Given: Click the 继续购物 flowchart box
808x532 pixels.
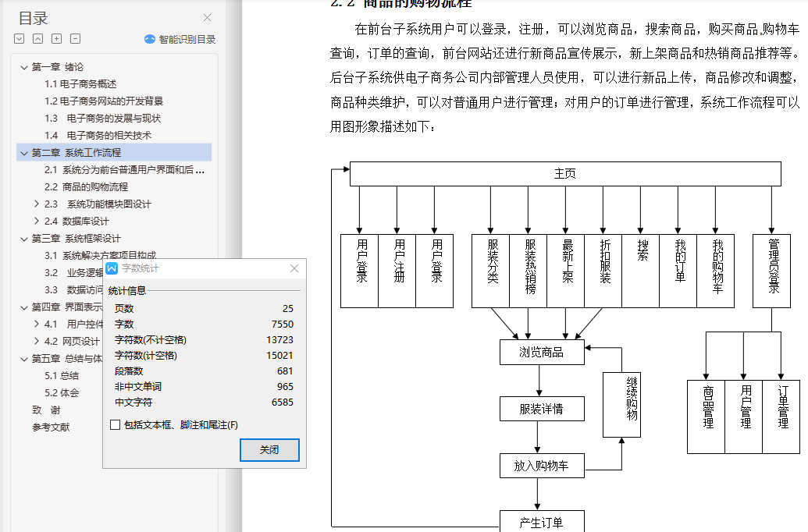Looking at the screenshot, I should pyautogui.click(x=621, y=405).
